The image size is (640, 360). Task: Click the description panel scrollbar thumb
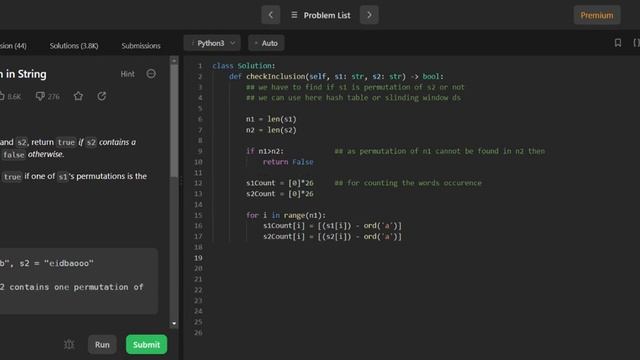click(x=174, y=120)
